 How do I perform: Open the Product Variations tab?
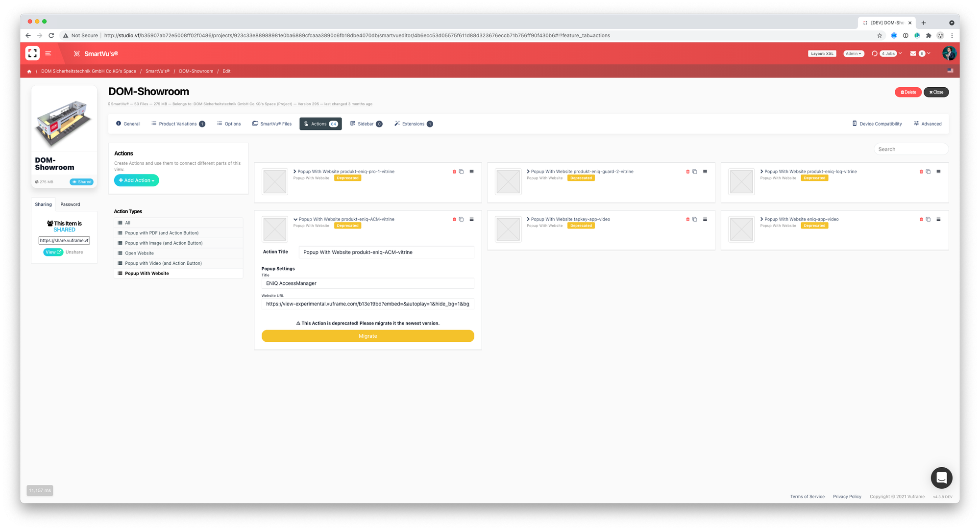178,124
